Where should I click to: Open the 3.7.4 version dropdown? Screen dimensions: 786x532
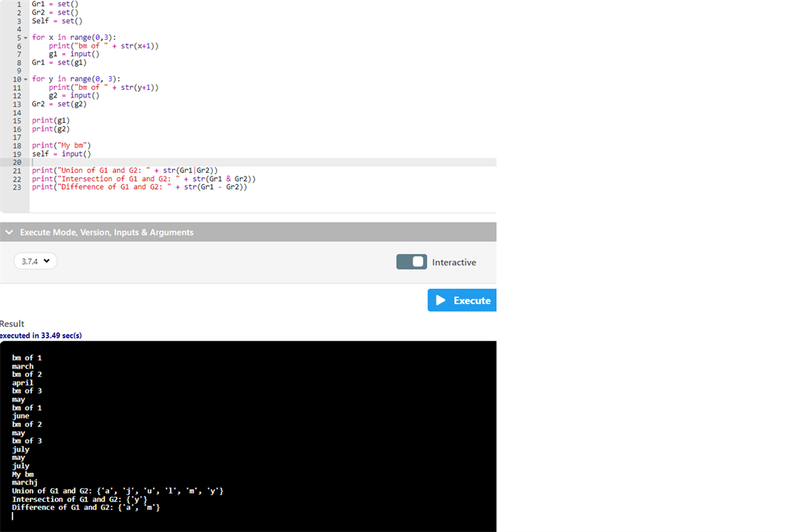[35, 261]
